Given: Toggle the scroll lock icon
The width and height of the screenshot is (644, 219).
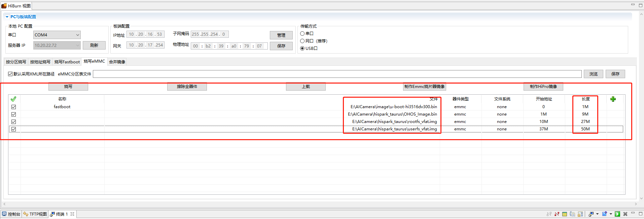Looking at the screenshot, I should [580, 214].
